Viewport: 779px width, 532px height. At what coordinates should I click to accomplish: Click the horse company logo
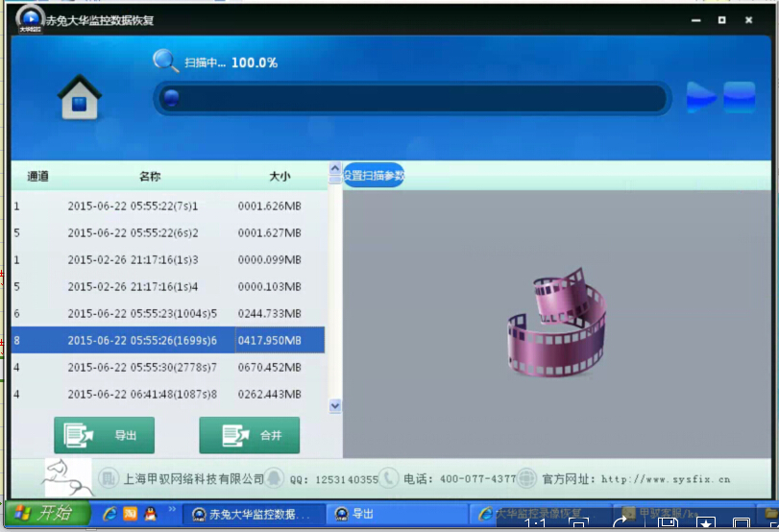[x=68, y=477]
